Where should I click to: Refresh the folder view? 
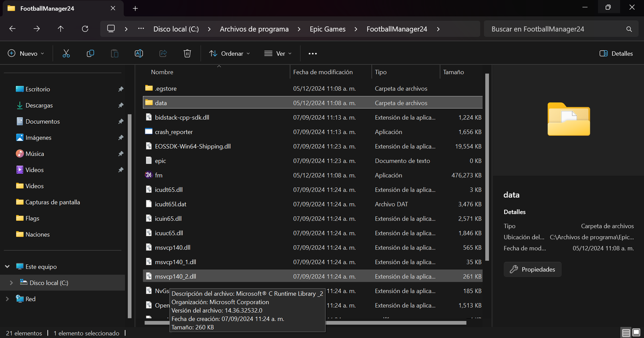pyautogui.click(x=85, y=29)
